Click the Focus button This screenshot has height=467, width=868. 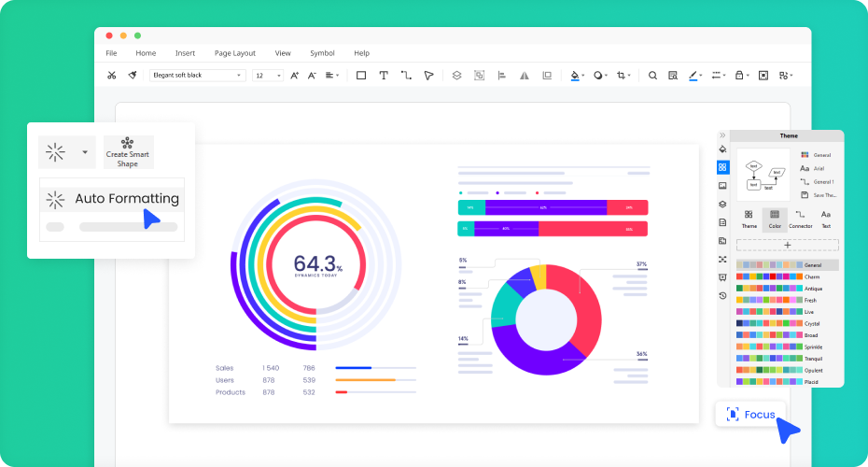pyautogui.click(x=751, y=415)
